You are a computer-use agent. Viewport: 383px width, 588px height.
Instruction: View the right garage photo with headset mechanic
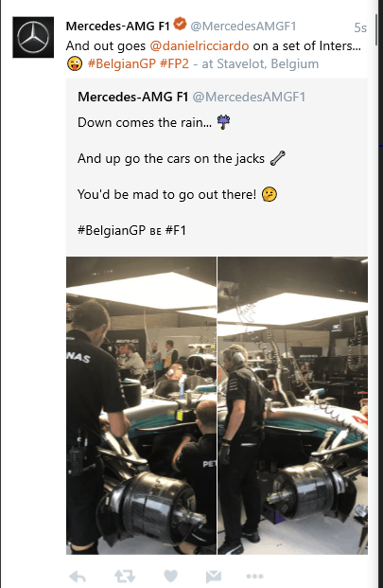click(x=293, y=405)
